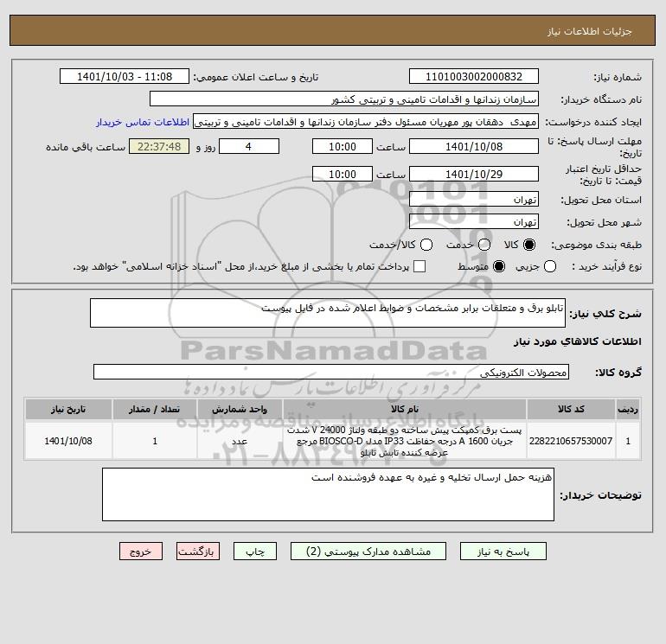Click the quantity cell showing 1
Viewport: 666px width, 644px height.
click(155, 441)
